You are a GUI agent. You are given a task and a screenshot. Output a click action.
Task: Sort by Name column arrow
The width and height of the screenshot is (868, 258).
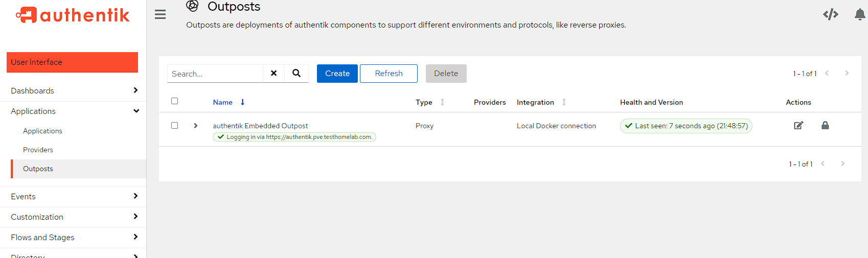[242, 102]
